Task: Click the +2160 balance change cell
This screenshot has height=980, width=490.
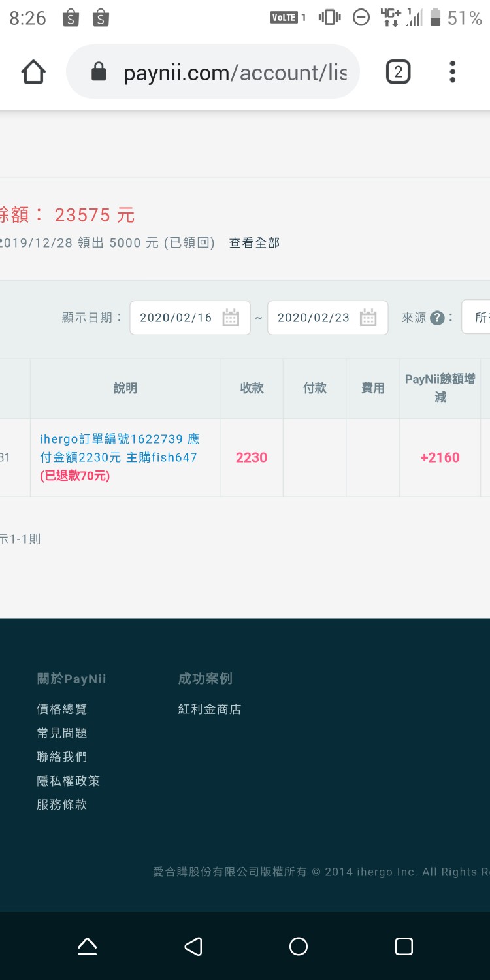Action: click(440, 457)
